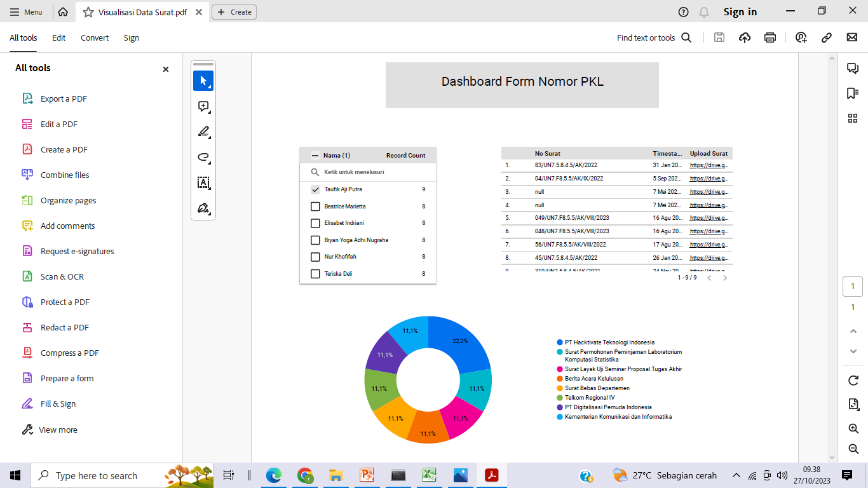Select the arrow selection tool
The width and height of the screenshot is (868, 488).
point(203,81)
